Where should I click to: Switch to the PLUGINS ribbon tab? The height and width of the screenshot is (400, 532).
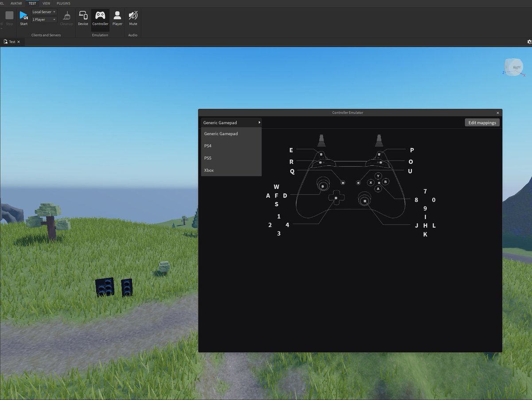(63, 3)
